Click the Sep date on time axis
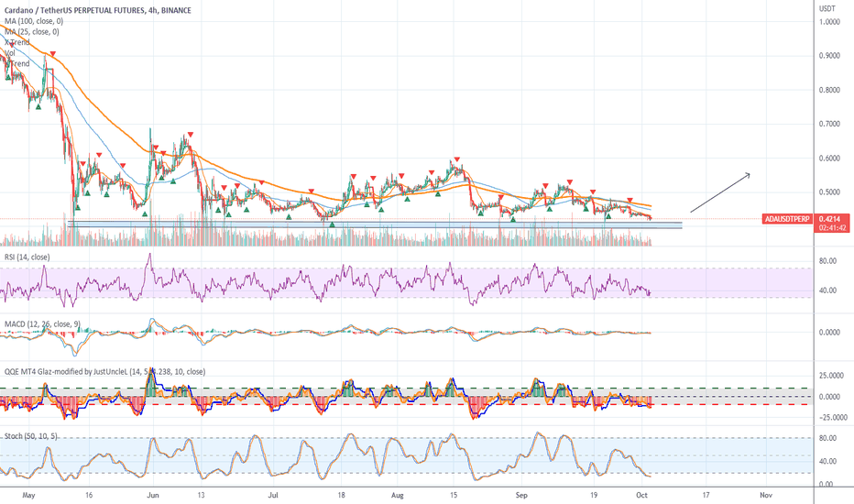The width and height of the screenshot is (854, 504). [521, 495]
